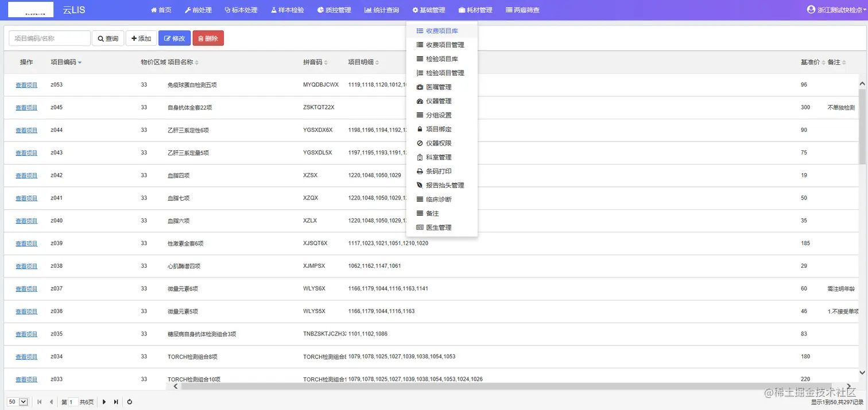Select 备注 menu entry
868x410 pixels.
[441, 213]
